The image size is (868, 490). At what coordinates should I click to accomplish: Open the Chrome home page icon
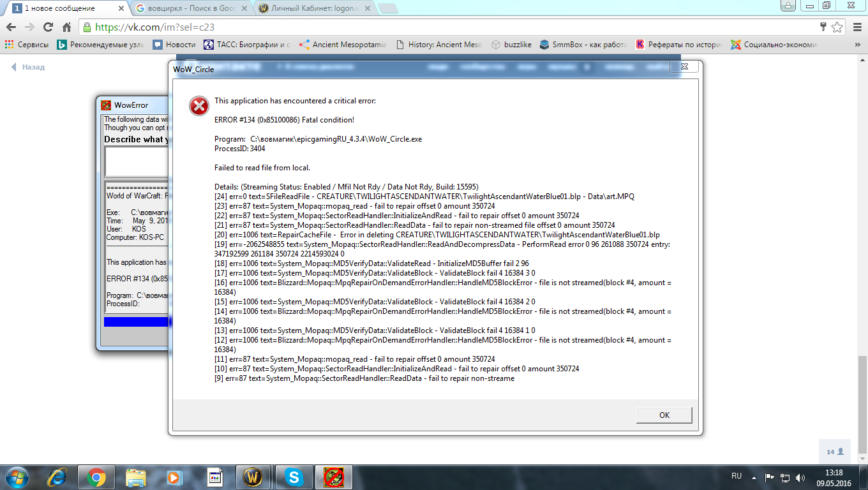(66, 27)
